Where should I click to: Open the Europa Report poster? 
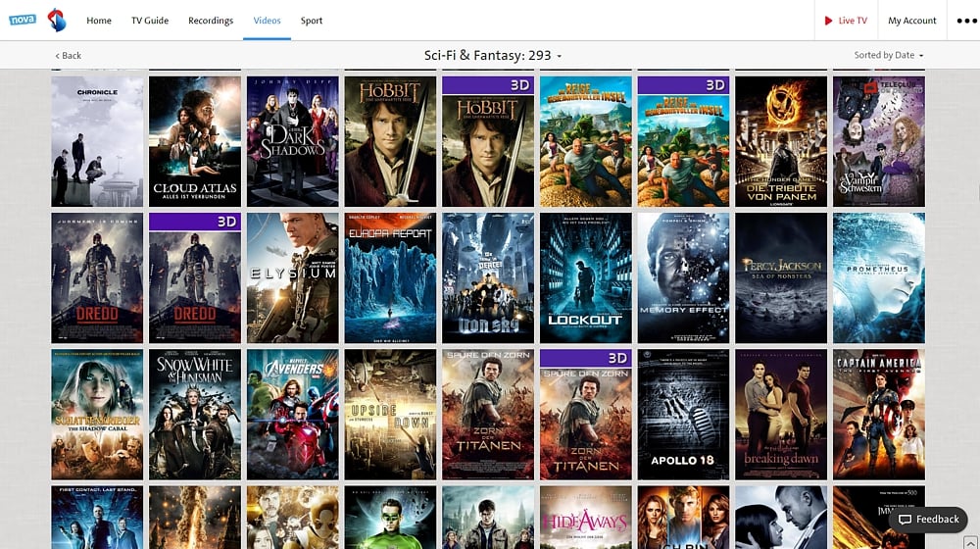click(x=390, y=277)
